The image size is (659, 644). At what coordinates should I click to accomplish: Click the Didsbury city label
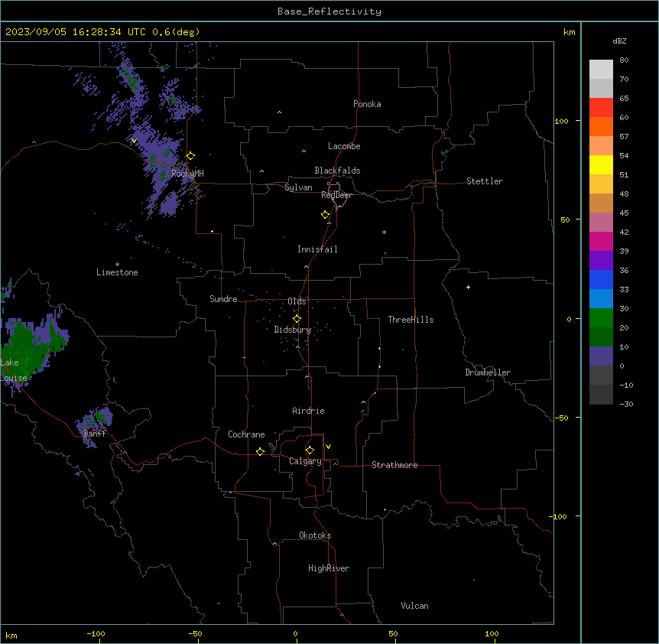[293, 330]
